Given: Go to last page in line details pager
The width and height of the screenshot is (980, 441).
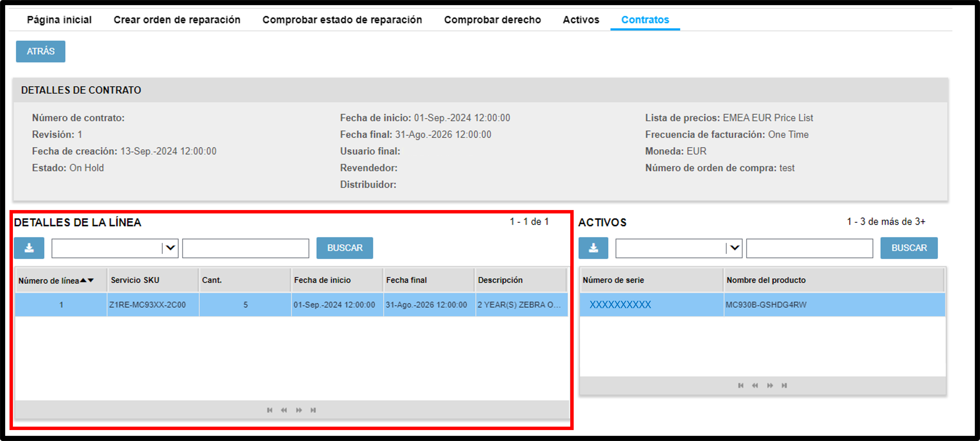Looking at the screenshot, I should [313, 410].
